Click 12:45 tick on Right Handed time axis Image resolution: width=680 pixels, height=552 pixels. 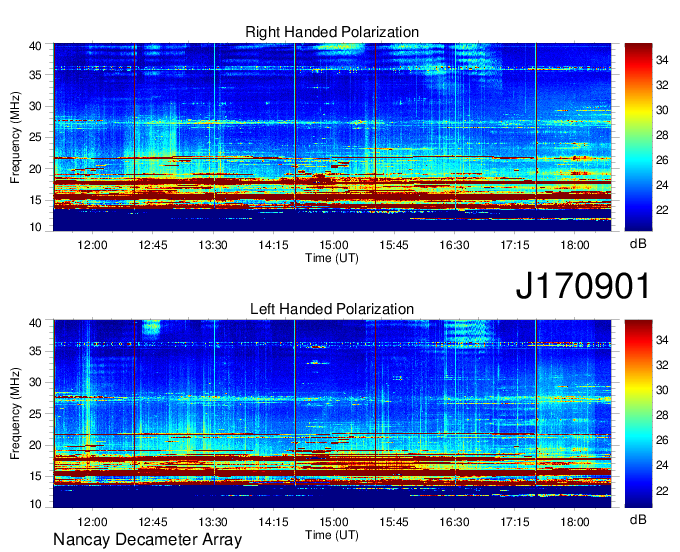[x=153, y=245]
